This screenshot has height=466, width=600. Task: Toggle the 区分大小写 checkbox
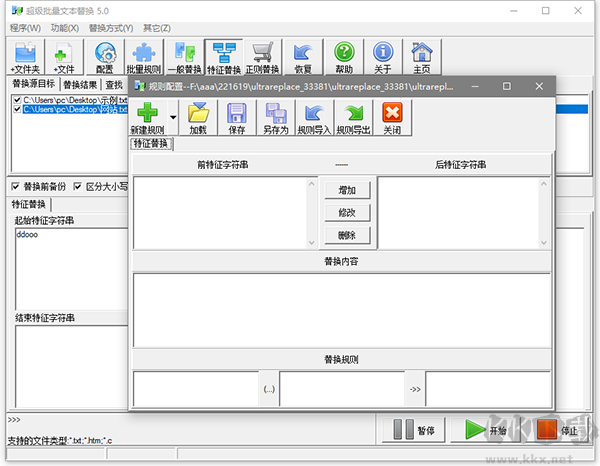[76, 186]
